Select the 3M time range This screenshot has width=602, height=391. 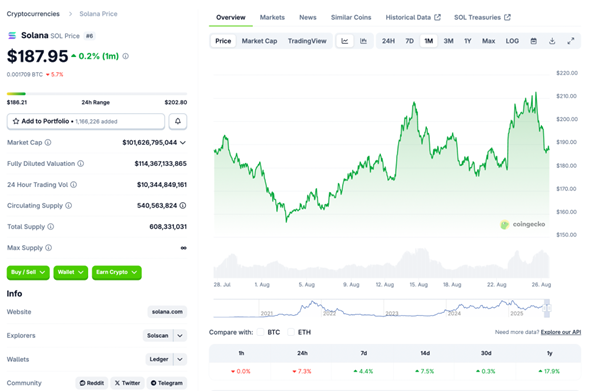tap(448, 41)
